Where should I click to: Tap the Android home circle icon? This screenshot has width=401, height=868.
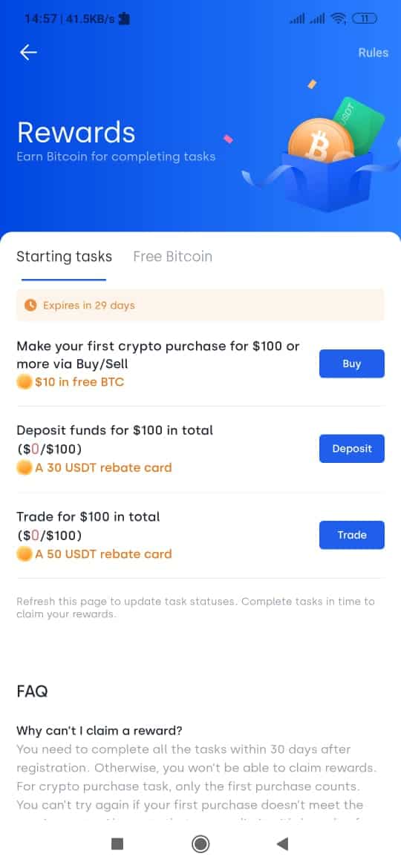point(200,844)
